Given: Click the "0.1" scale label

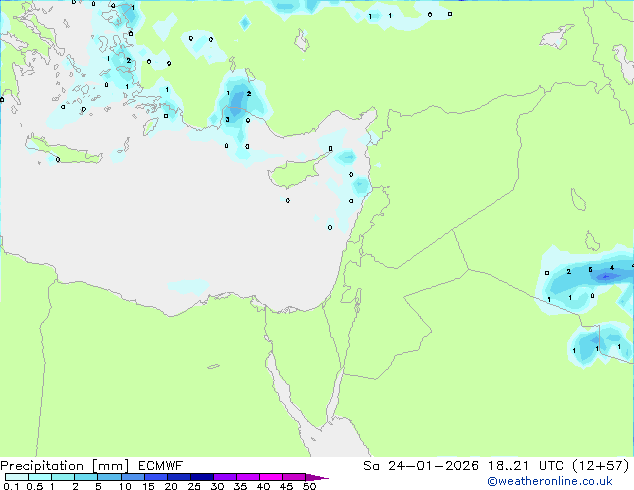Looking at the screenshot, I should click(11, 486).
